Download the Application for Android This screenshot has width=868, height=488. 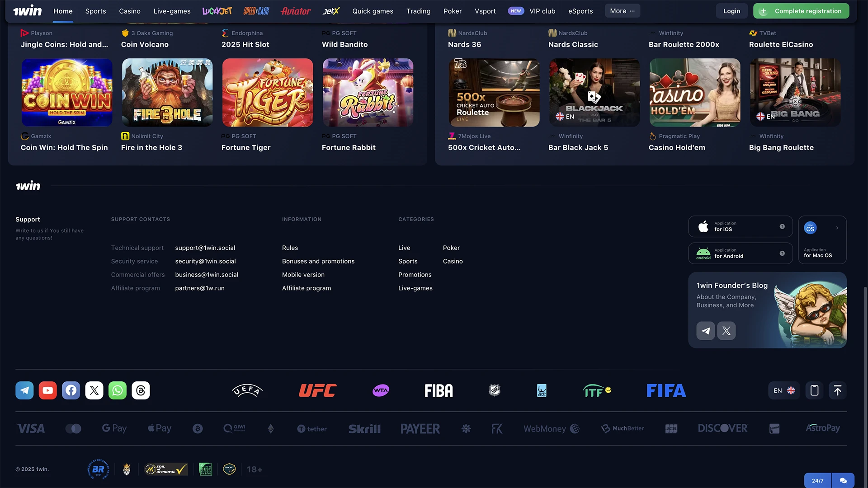click(x=741, y=253)
